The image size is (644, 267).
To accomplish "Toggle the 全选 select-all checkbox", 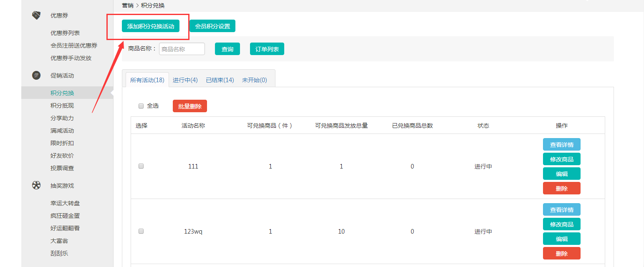I will pyautogui.click(x=141, y=106).
